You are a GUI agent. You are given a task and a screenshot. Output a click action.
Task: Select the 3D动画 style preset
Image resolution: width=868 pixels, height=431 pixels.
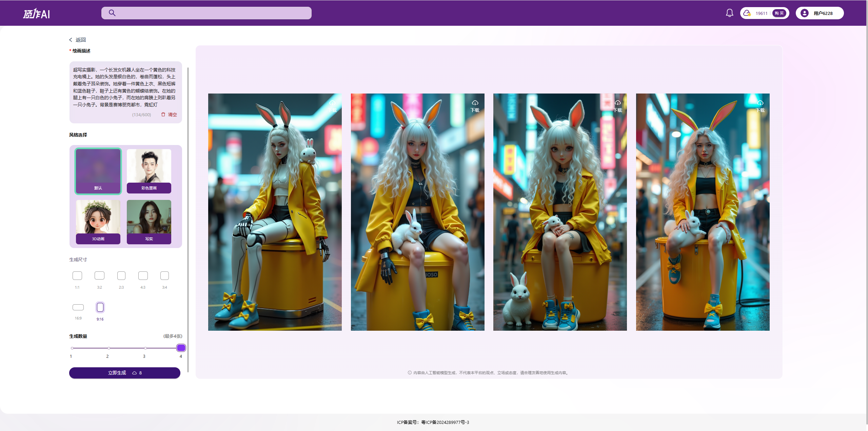coord(98,222)
